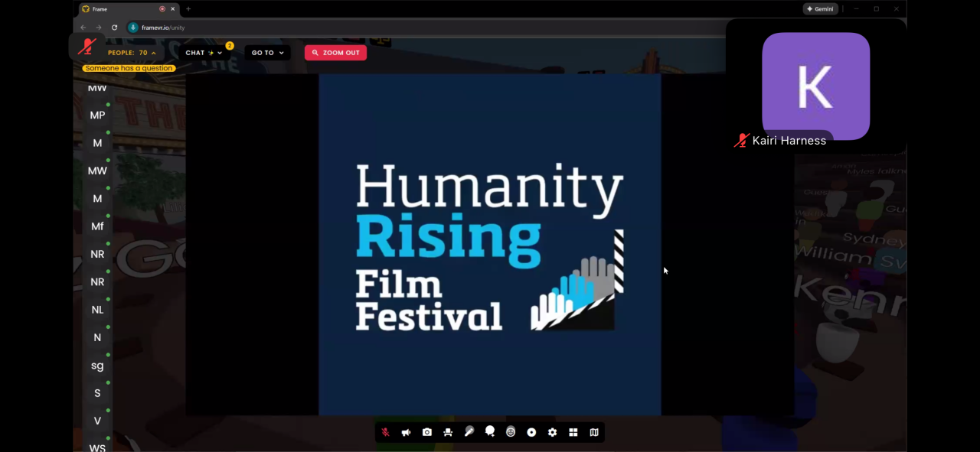Image resolution: width=980 pixels, height=452 pixels.
Task: Select the MP participant avatar
Action: pyautogui.click(x=97, y=115)
